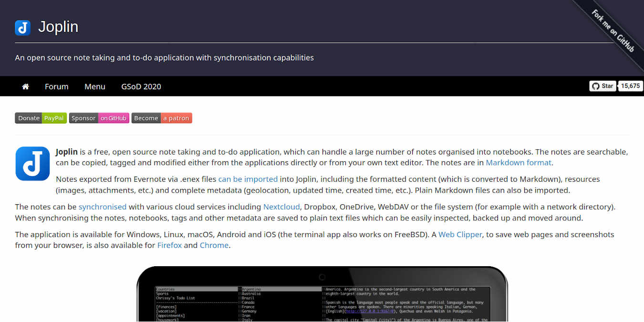Open the synchronised link
Image resolution: width=644 pixels, height=322 pixels.
pyautogui.click(x=103, y=207)
